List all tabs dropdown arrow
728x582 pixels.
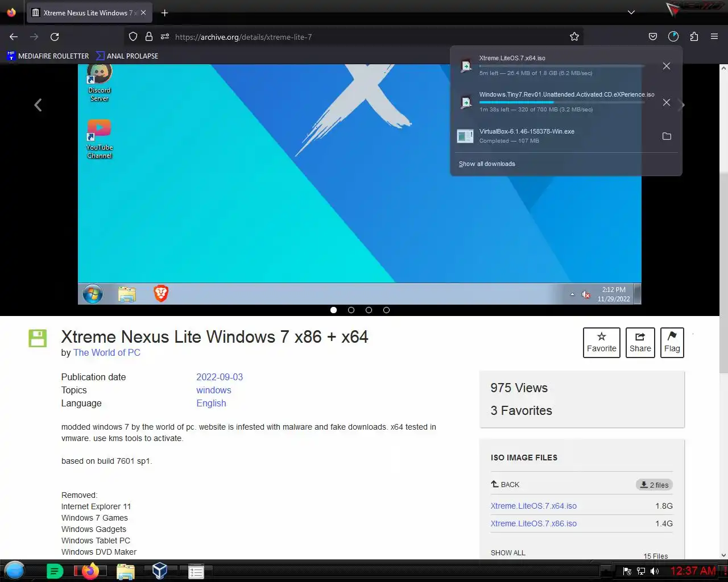coord(631,13)
